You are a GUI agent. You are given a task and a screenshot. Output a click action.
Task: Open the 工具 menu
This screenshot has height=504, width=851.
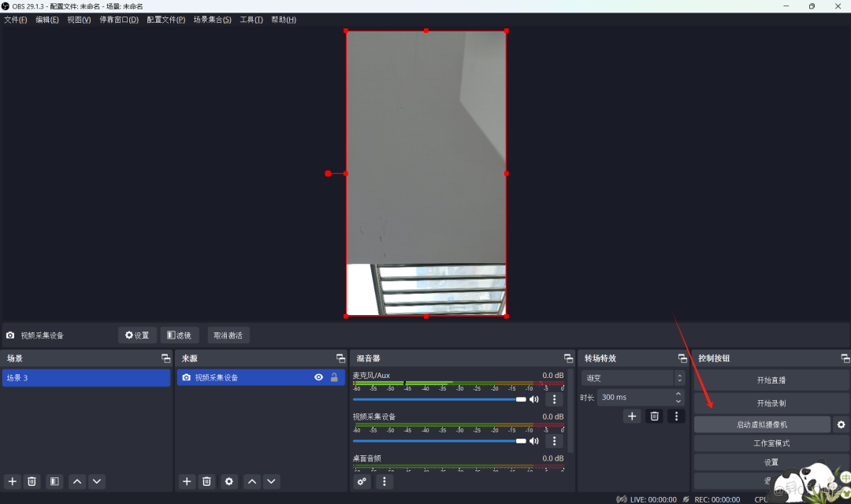coord(251,19)
